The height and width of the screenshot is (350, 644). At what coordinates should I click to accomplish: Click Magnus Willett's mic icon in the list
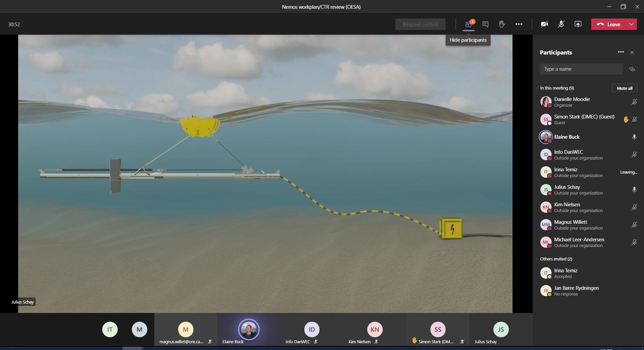click(634, 224)
